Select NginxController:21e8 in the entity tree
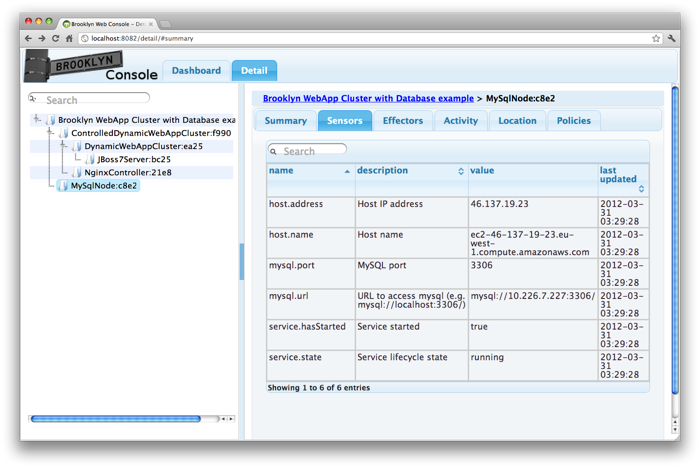This screenshot has width=700, height=468. coord(127,172)
